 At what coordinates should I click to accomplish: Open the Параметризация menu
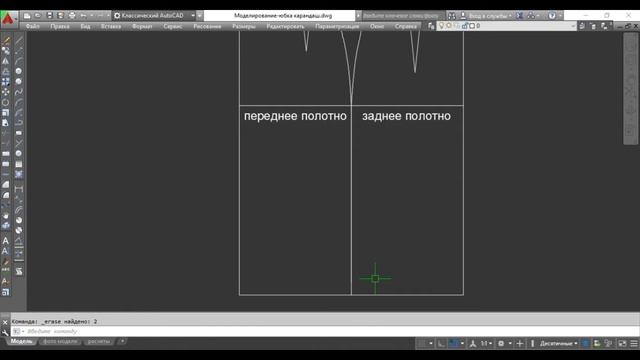(x=337, y=26)
